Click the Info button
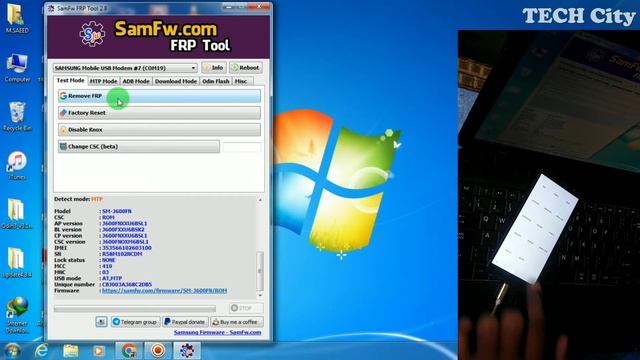This screenshot has height=360, width=640. (x=214, y=68)
